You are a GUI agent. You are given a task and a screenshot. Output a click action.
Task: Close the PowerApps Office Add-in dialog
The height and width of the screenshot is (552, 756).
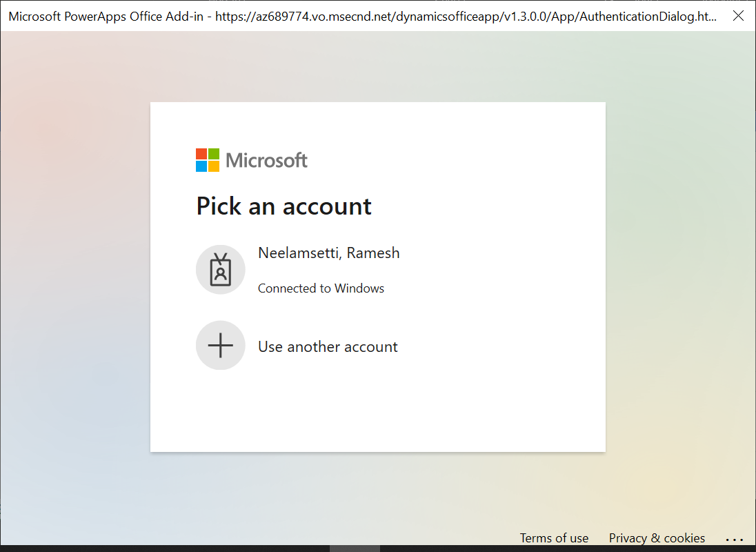click(x=738, y=16)
